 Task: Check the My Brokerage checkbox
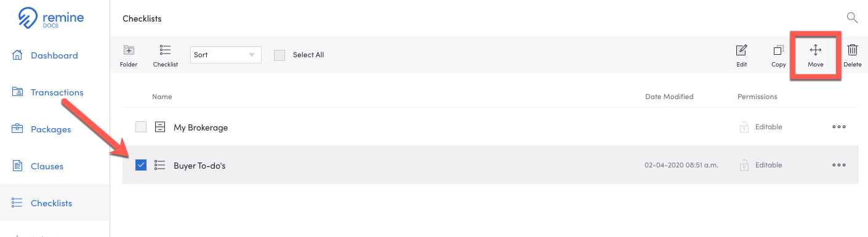tap(141, 127)
